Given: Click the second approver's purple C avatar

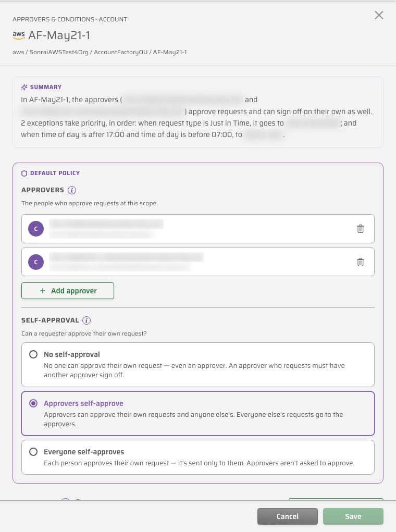Looking at the screenshot, I should [x=36, y=262].
